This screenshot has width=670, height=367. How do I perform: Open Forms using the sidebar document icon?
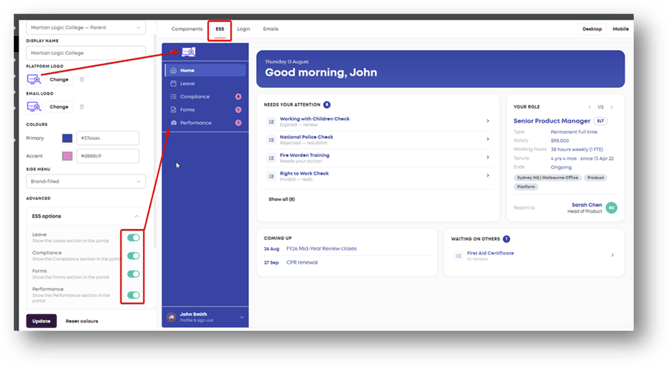173,110
